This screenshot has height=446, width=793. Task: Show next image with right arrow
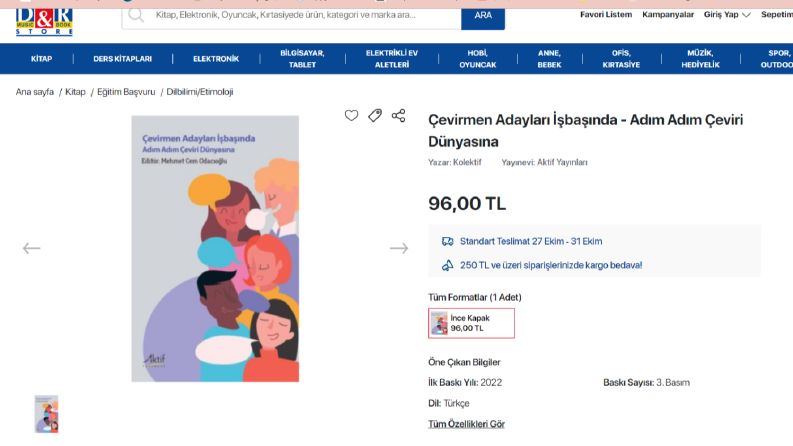399,248
